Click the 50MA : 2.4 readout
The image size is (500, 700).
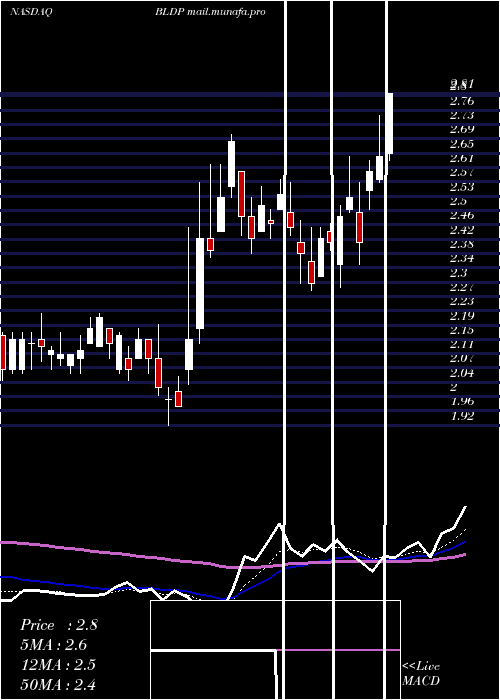coord(58,684)
